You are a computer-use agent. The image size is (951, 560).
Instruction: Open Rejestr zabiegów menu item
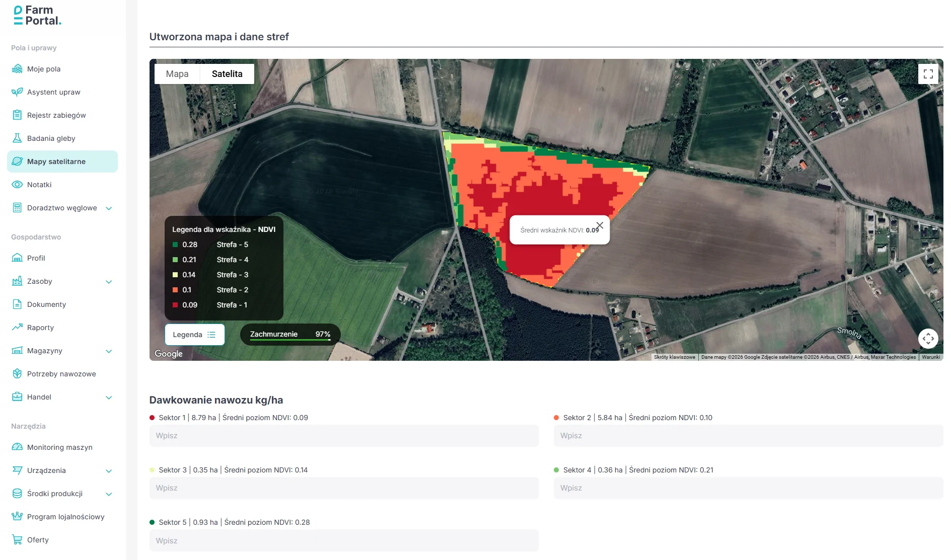click(56, 115)
